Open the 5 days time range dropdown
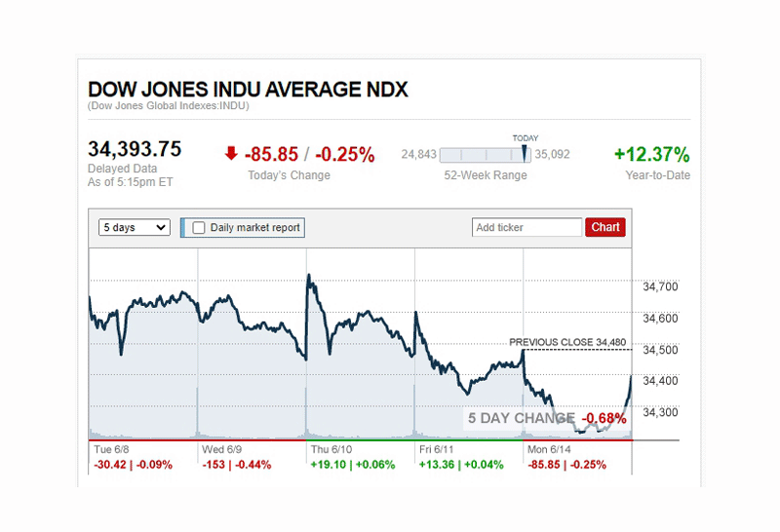This screenshot has width=780, height=532. point(135,227)
